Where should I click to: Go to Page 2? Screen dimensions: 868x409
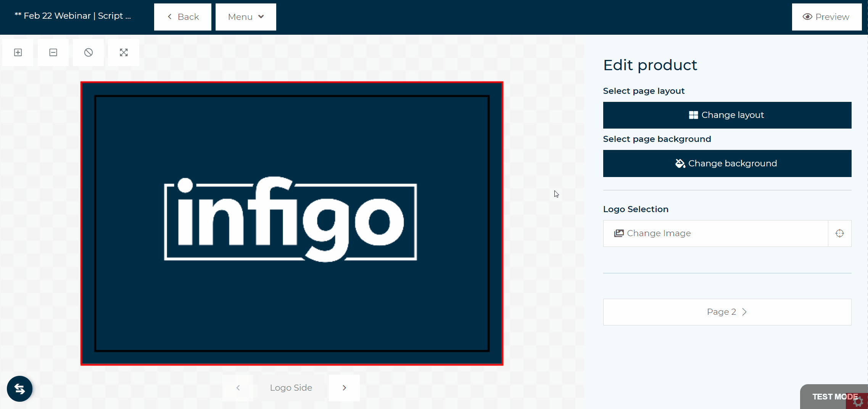point(727,312)
